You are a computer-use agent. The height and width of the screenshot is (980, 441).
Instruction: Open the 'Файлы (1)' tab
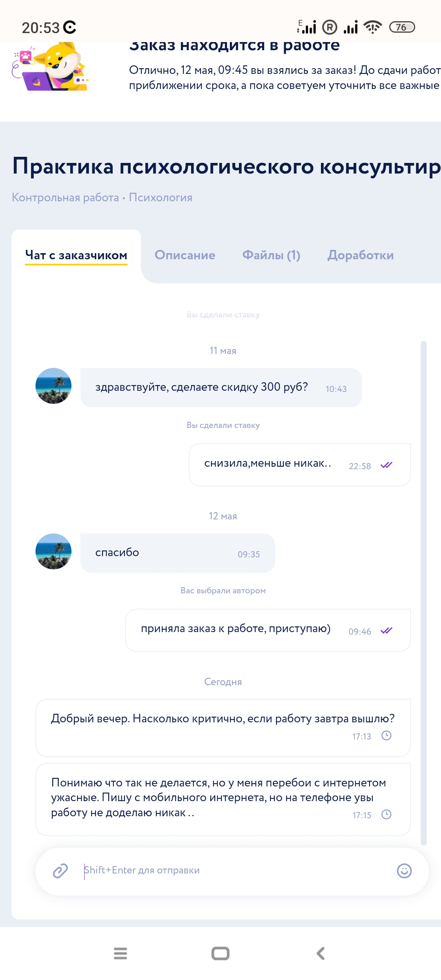pos(271,255)
